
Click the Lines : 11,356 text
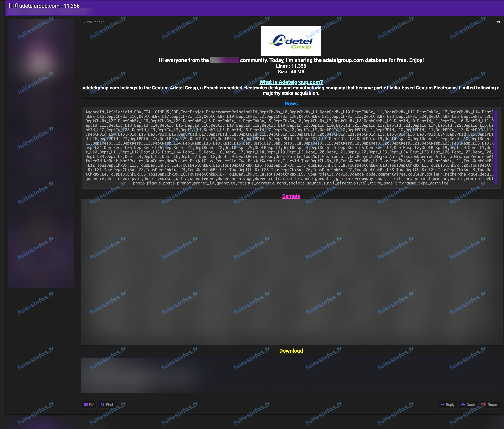point(291,66)
